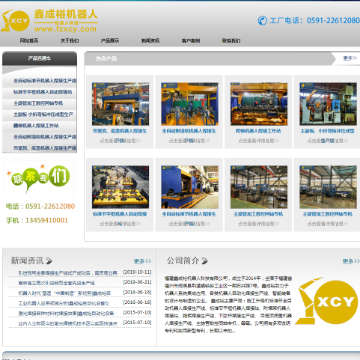This screenshot has height=360, width=360.
Task: Click 更多>> in the 热卖产品 header
Action: (350, 58)
